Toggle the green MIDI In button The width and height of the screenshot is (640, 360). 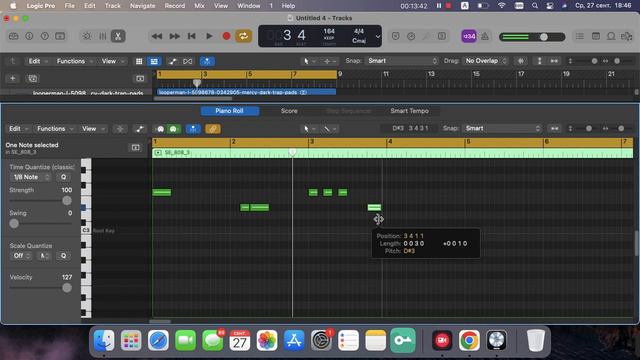click(x=173, y=129)
